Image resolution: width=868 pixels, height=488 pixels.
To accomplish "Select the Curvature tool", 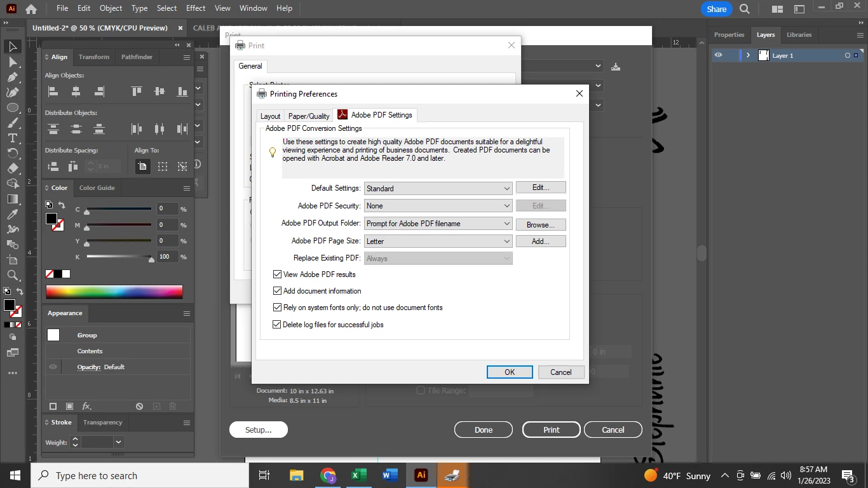I will [x=12, y=93].
